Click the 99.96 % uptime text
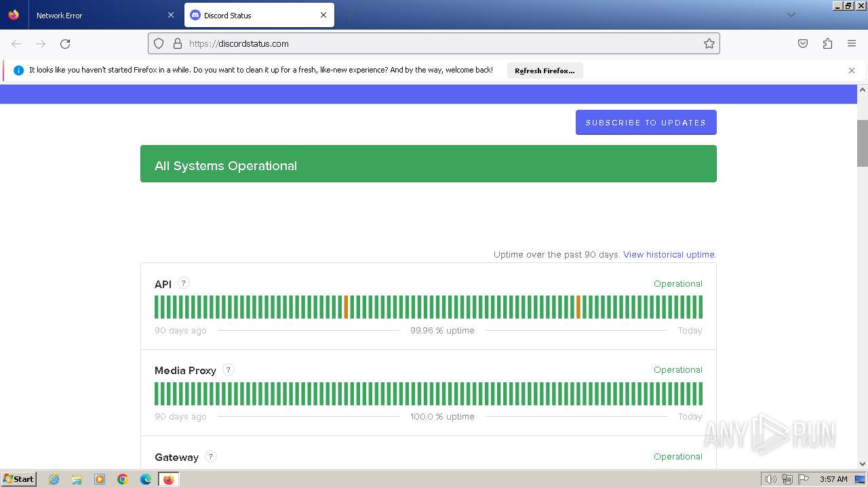Viewport: 868px width, 488px height. [x=442, y=330]
